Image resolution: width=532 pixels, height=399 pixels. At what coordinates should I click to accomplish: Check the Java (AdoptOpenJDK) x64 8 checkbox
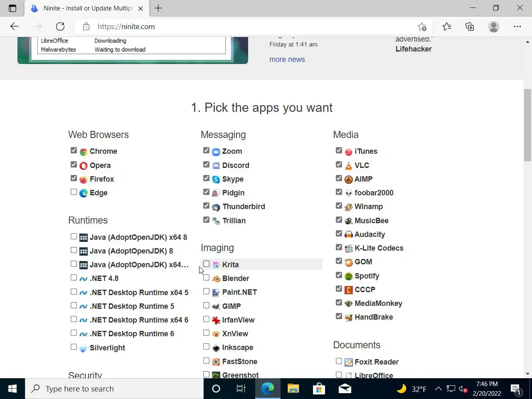coord(74,236)
